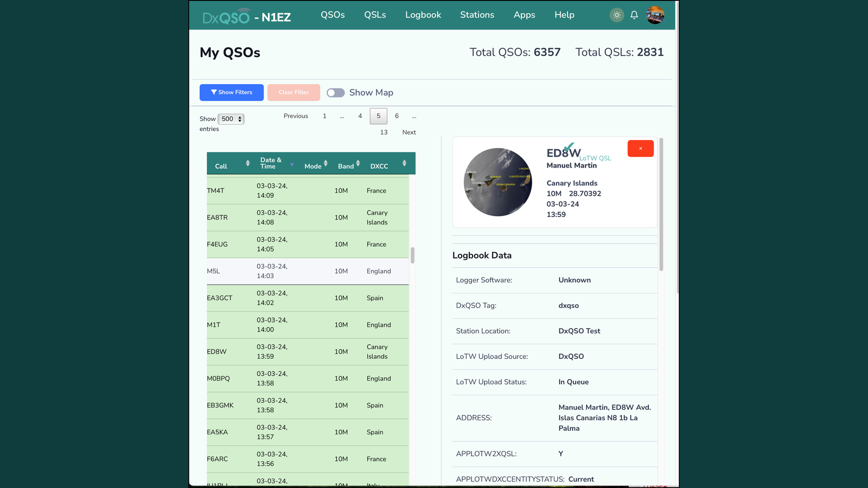This screenshot has height=488, width=868.
Task: Go to Next page
Action: [x=409, y=132]
